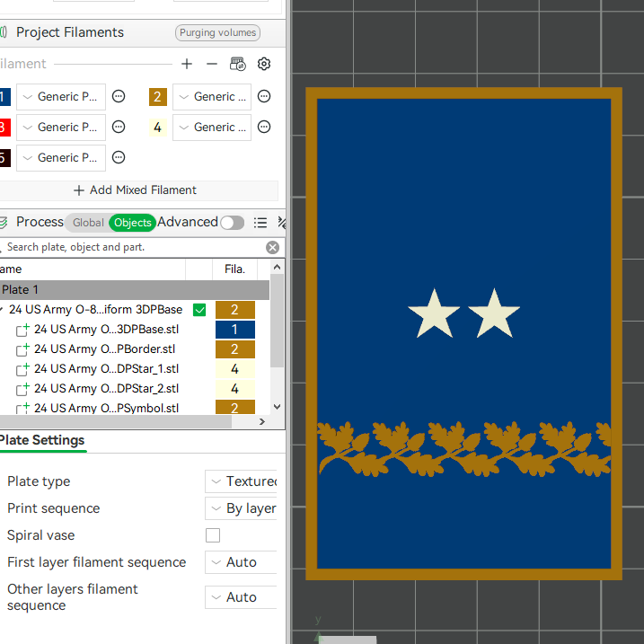This screenshot has width=644, height=644.
Task: Select 24 US Army O...3DPBase.stl part
Action: tap(106, 330)
